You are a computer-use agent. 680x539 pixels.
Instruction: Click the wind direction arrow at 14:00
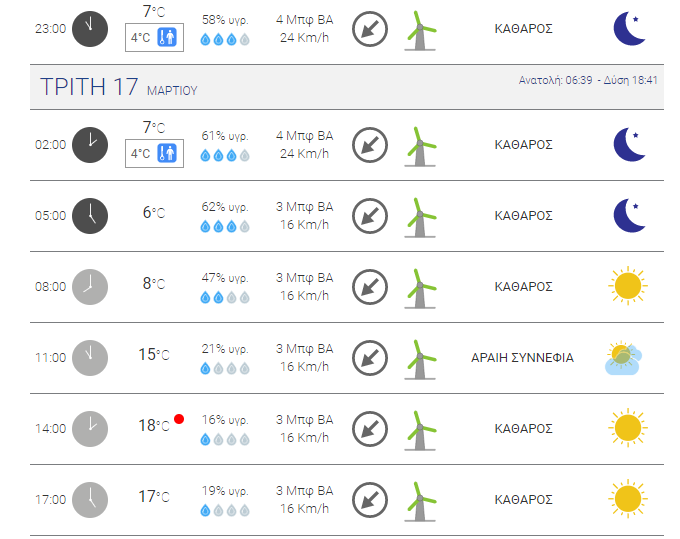[x=369, y=429]
